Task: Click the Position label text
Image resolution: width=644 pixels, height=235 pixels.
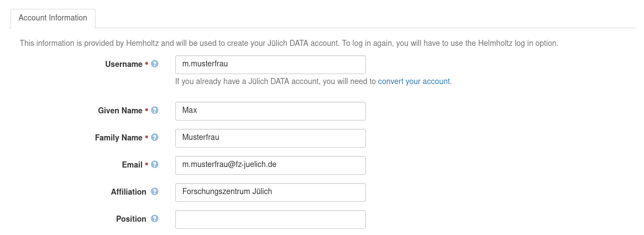Action: pos(131,220)
